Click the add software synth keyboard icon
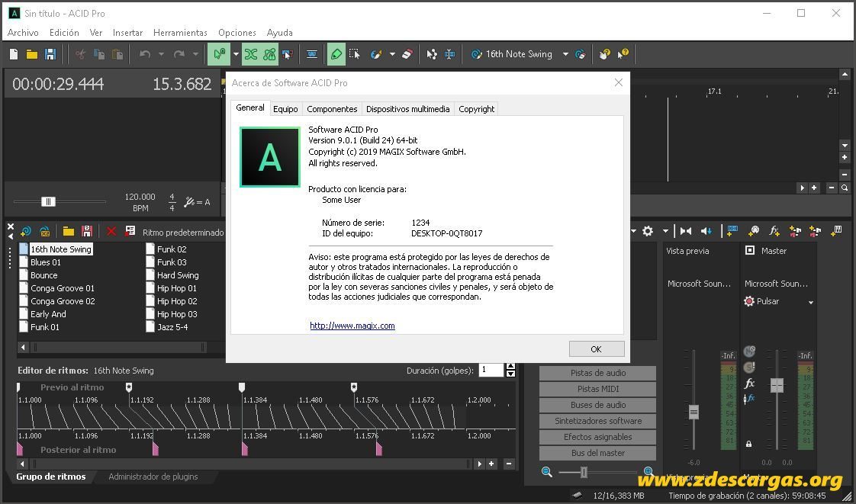 click(x=836, y=231)
